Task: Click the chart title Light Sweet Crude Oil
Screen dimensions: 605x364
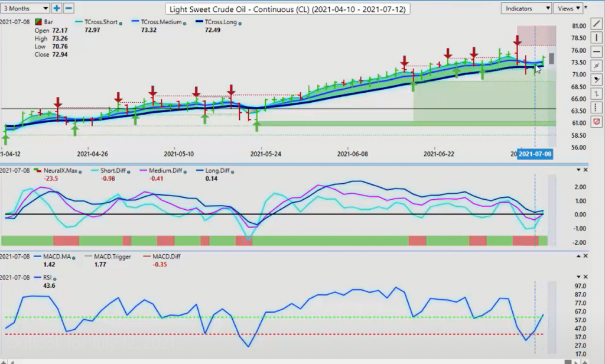Action: 288,9
